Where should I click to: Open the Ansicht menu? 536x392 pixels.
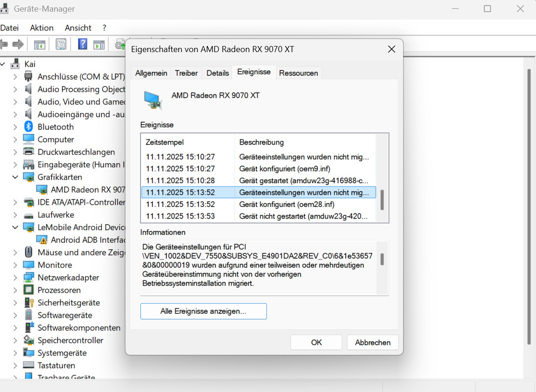78,28
